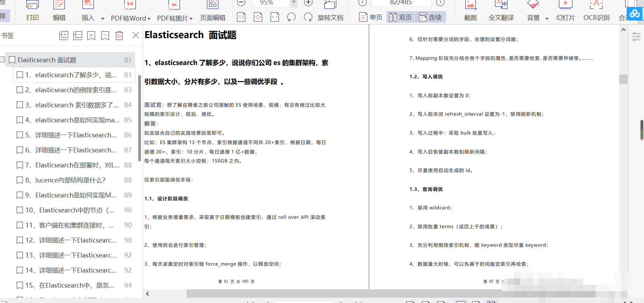Viewport: 644px width, 303px height.
Task: Open bookmark 11、客户端在和集群连接时
Action: [x=74, y=225]
